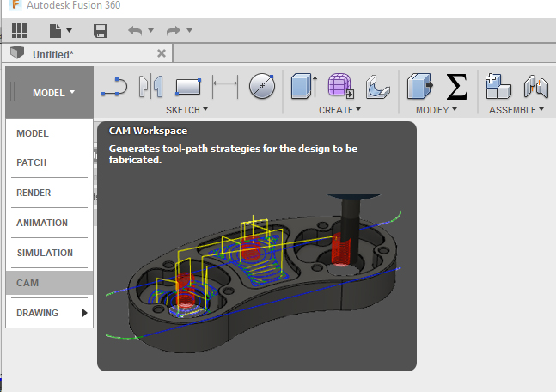Choose ANIMATION workspace from list
The height and width of the screenshot is (392, 556).
click(x=49, y=223)
